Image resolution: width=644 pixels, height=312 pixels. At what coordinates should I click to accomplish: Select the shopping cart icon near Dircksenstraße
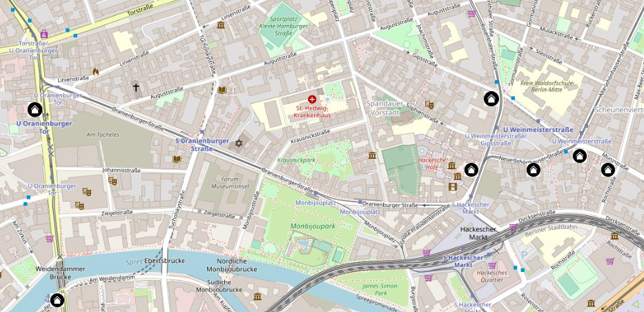tap(513, 227)
